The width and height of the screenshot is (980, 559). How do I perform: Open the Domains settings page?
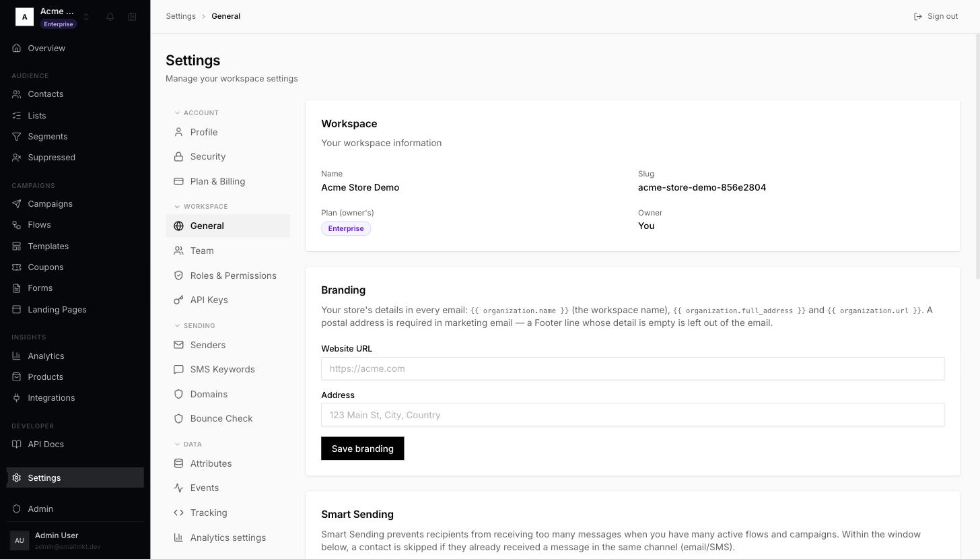(x=228, y=395)
